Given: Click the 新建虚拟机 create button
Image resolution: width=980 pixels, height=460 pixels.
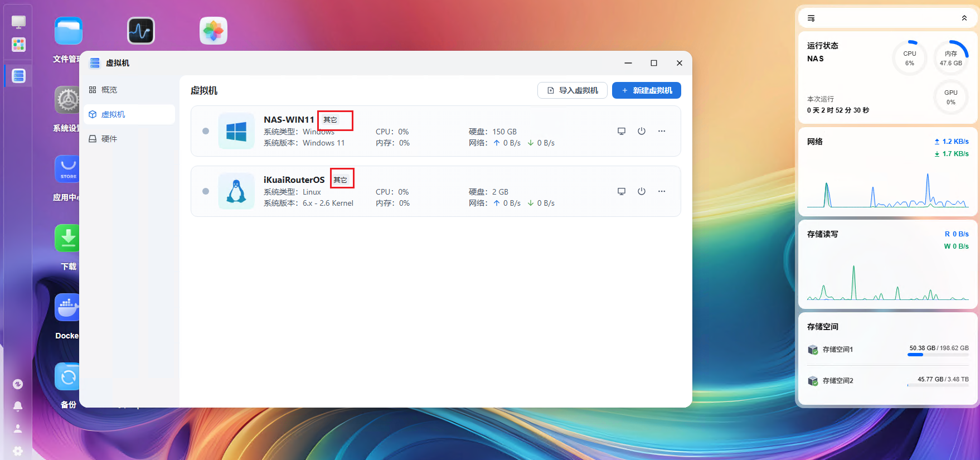Looking at the screenshot, I should pyautogui.click(x=647, y=90).
